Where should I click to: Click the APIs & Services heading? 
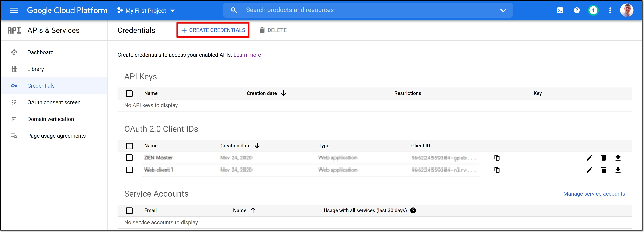(53, 30)
